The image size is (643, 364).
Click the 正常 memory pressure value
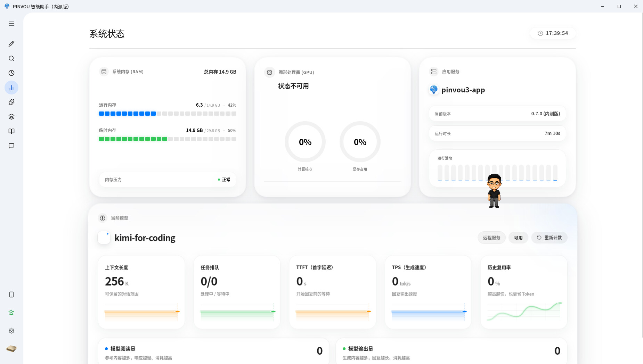pos(226,180)
